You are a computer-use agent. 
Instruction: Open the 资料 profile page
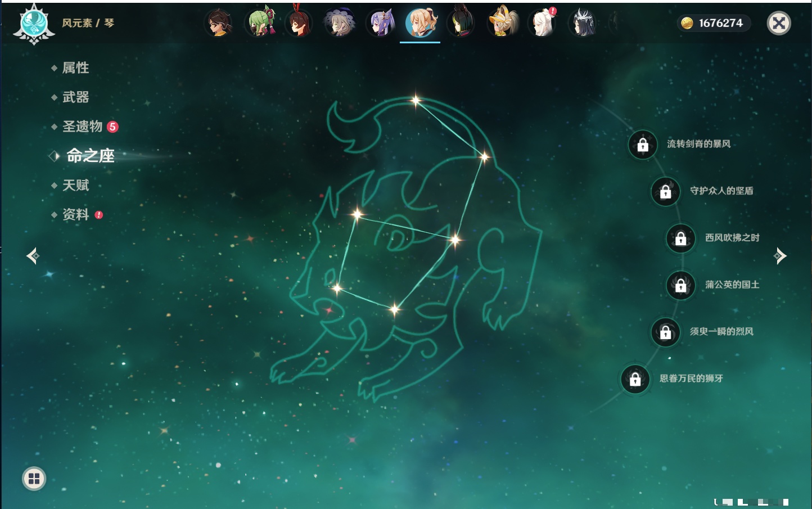point(75,214)
